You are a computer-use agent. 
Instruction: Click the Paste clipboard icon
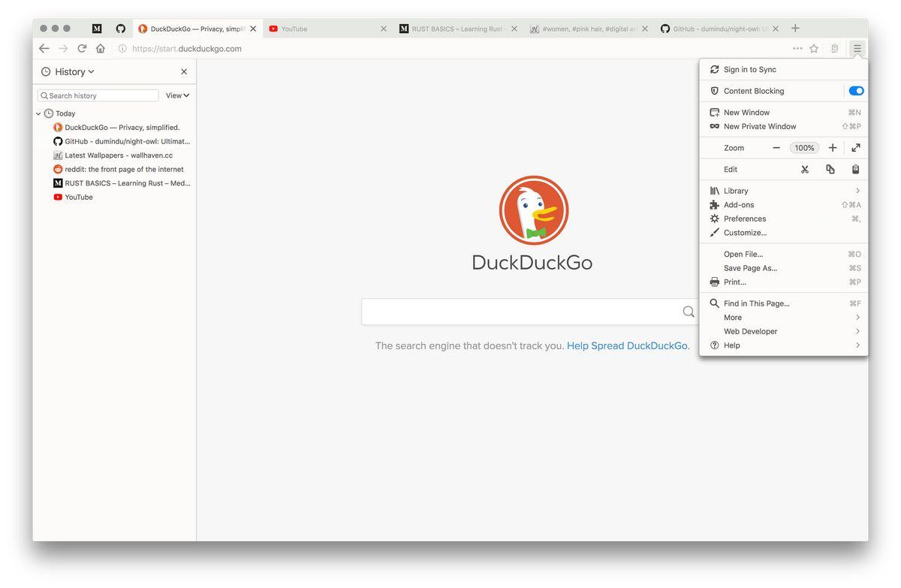855,169
